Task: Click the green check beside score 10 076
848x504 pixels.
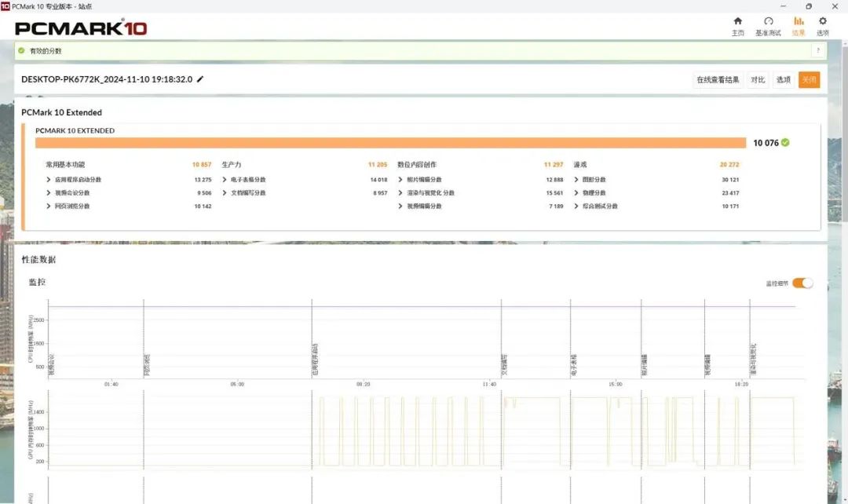Action: pos(785,143)
